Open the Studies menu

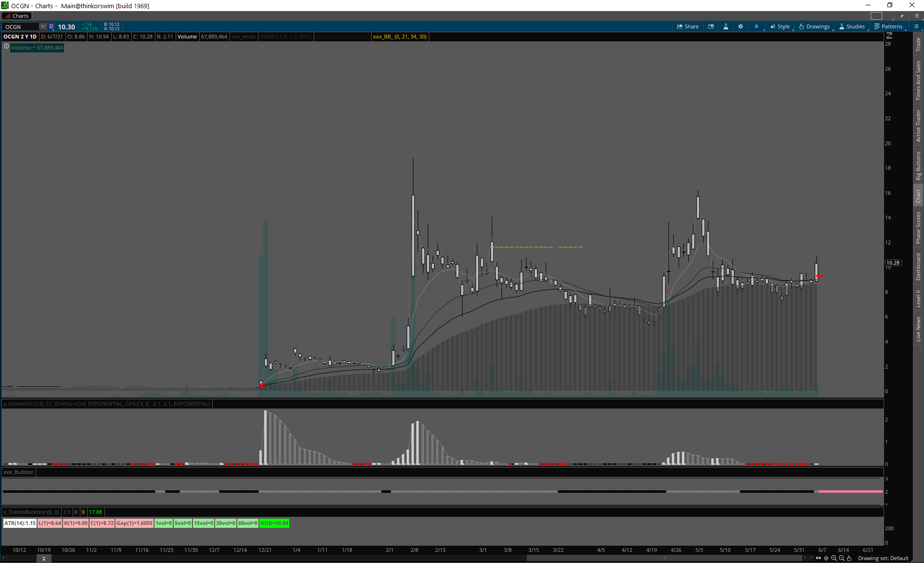click(x=852, y=26)
